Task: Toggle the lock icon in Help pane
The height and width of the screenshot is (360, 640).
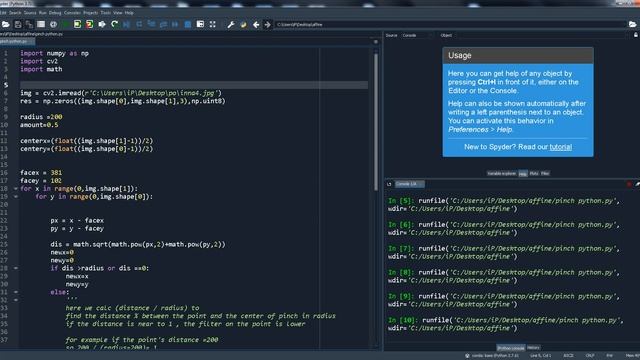Action: point(636,35)
